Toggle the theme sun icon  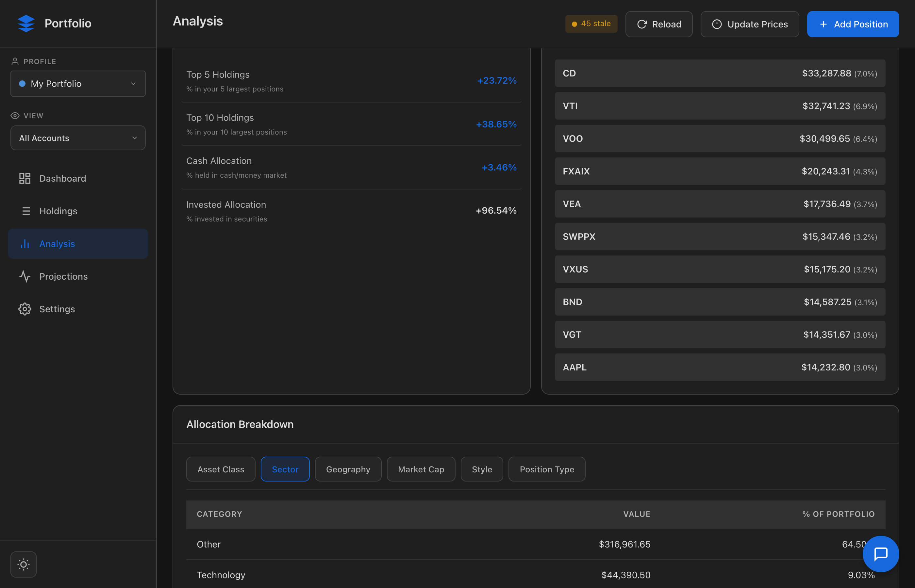(x=23, y=564)
